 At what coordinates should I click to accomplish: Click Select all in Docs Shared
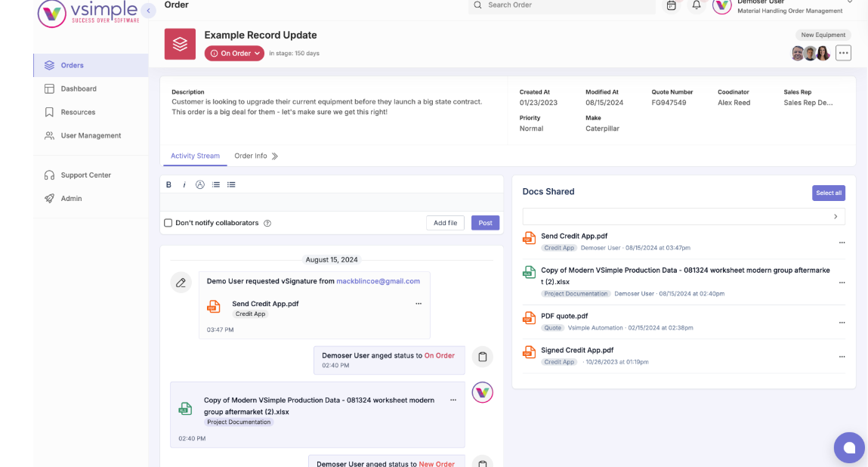click(828, 193)
